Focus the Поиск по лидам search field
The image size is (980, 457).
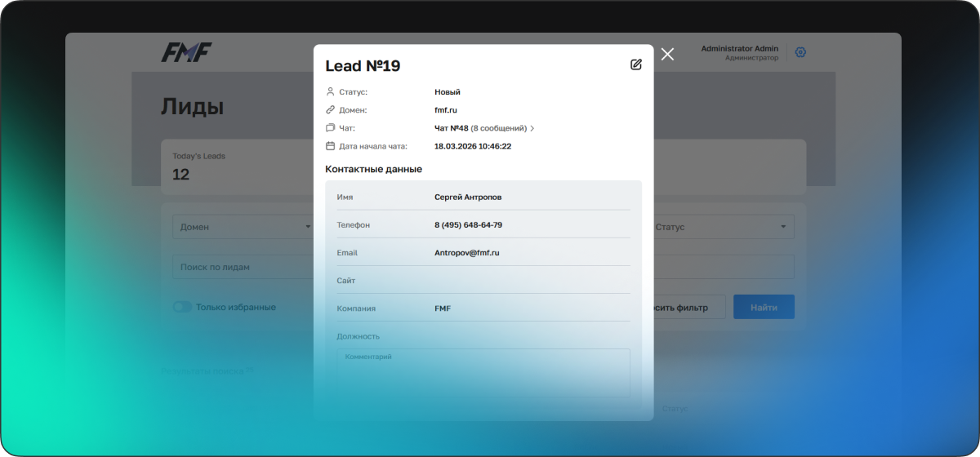point(242,267)
